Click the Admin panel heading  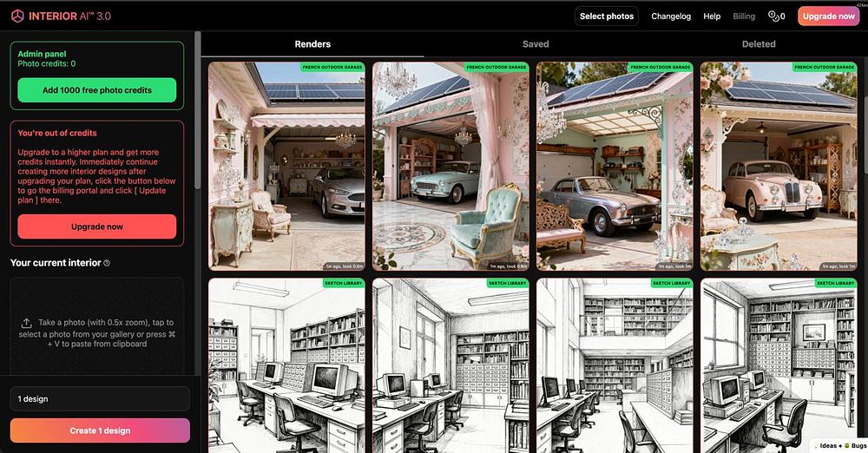pos(42,54)
